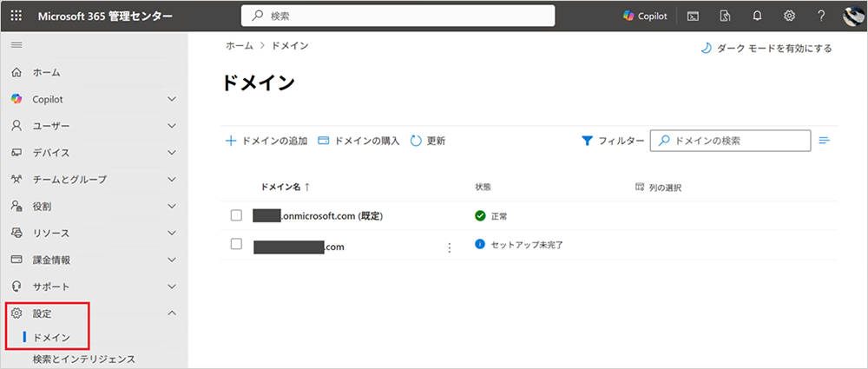Screen dimensions: 868x369
Task: Expand the リソース section chevron
Action: coord(172,234)
